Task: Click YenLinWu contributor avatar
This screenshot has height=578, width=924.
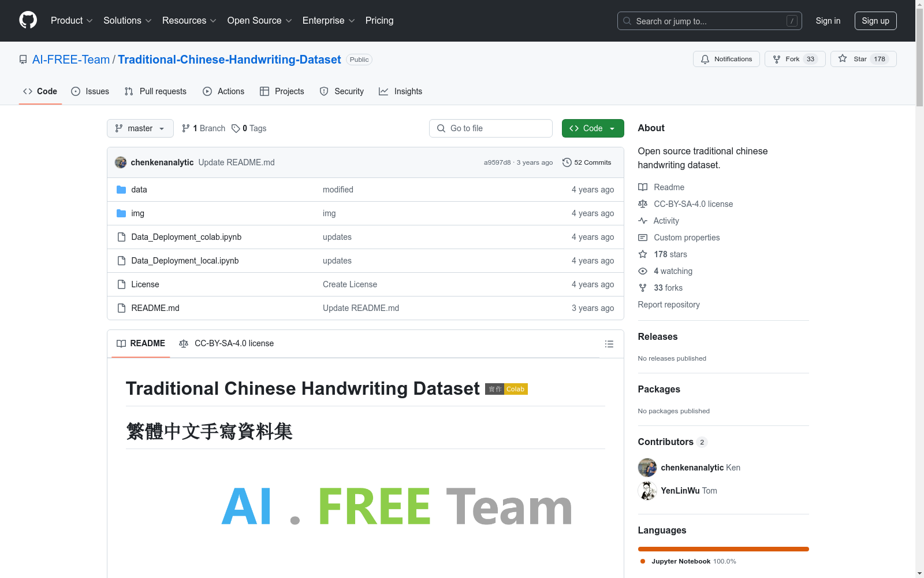Action: (647, 491)
